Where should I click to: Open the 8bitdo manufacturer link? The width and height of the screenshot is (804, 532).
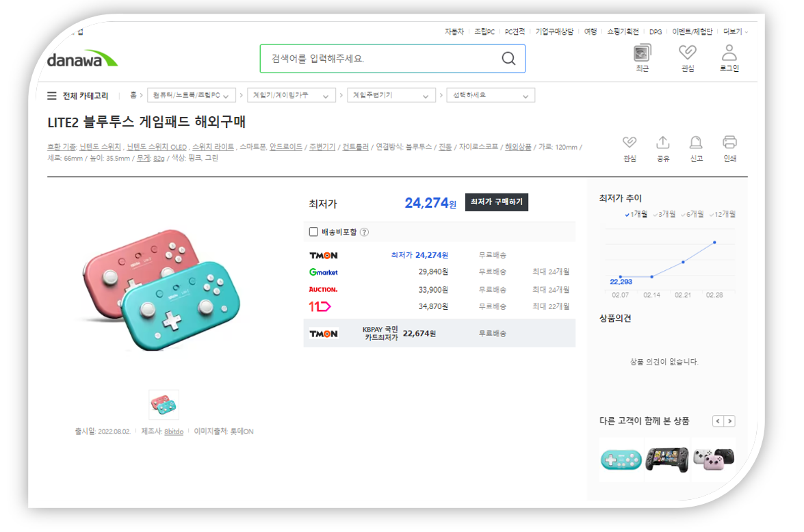pos(174,431)
